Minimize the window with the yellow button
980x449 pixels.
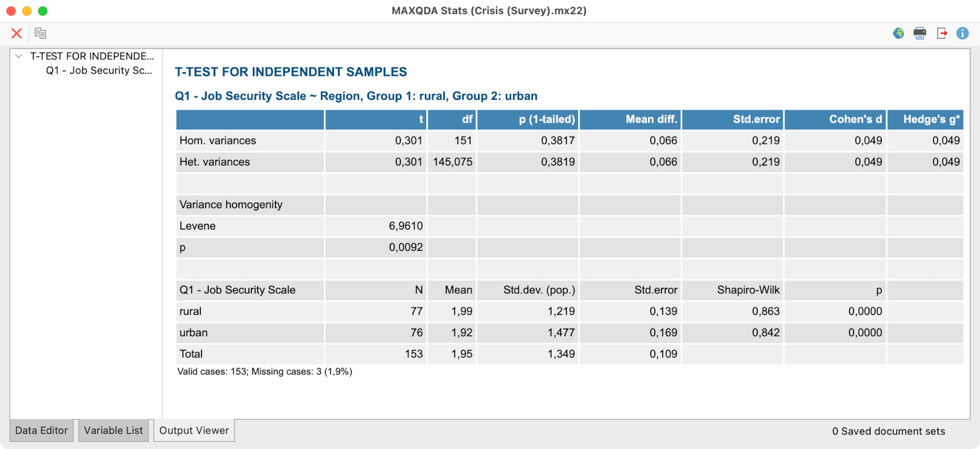pos(27,11)
